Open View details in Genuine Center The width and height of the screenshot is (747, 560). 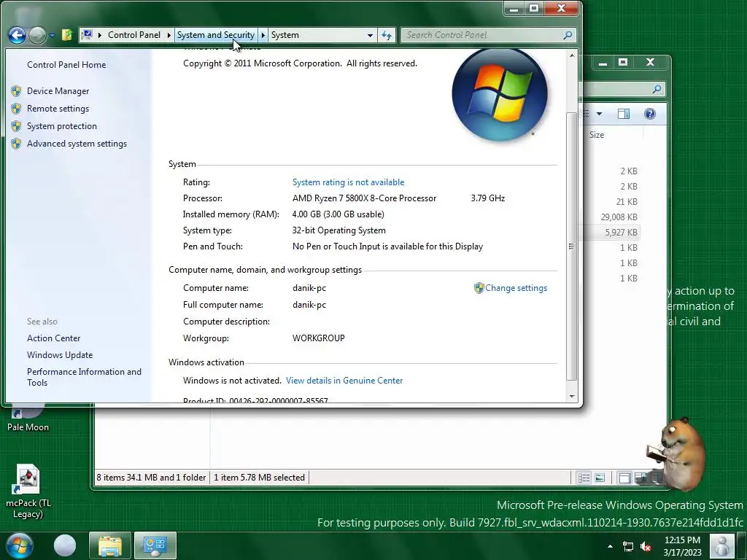(x=344, y=381)
